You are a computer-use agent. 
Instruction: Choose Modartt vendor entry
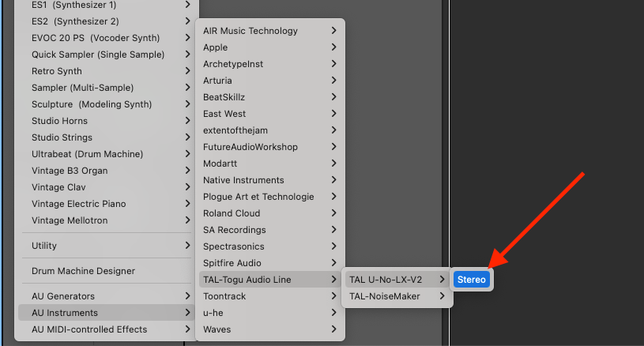(x=269, y=164)
